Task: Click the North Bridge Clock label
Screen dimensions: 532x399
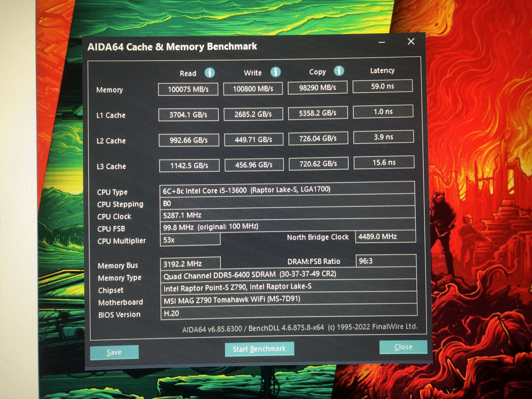Action: pos(318,237)
